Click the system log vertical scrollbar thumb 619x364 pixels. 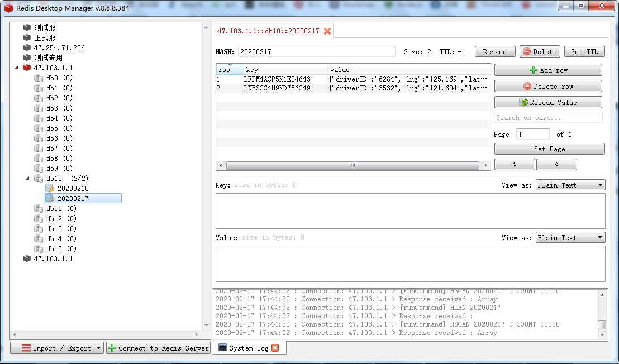click(602, 324)
